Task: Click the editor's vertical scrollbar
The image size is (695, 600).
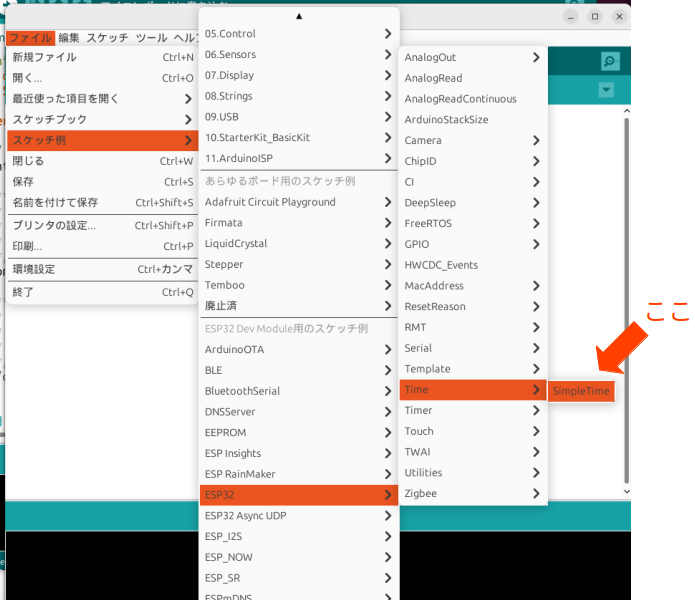Action: coord(626,300)
